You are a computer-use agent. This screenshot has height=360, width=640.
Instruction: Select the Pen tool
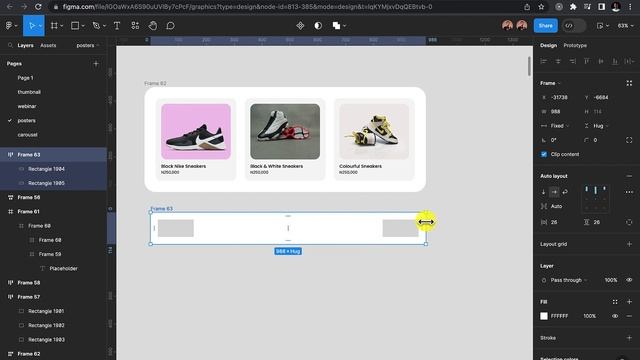click(x=96, y=26)
